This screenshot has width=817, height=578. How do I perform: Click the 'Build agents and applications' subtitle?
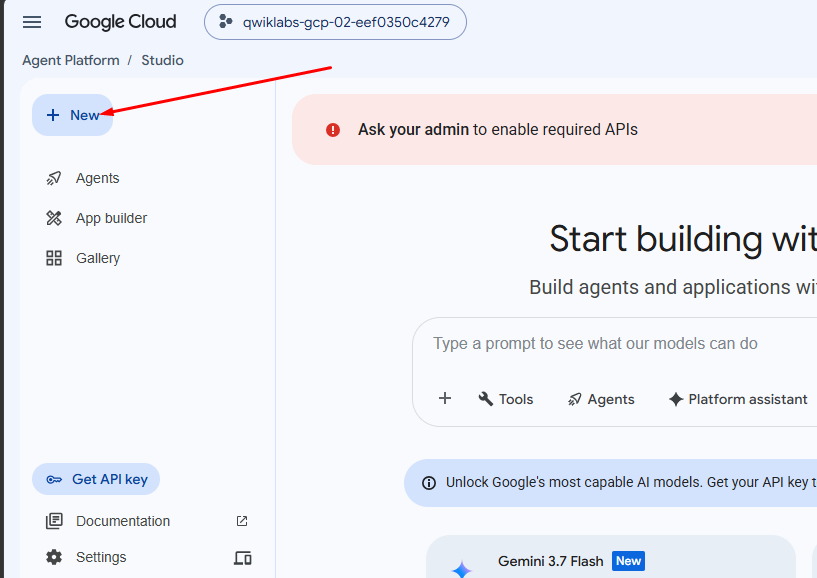point(673,288)
